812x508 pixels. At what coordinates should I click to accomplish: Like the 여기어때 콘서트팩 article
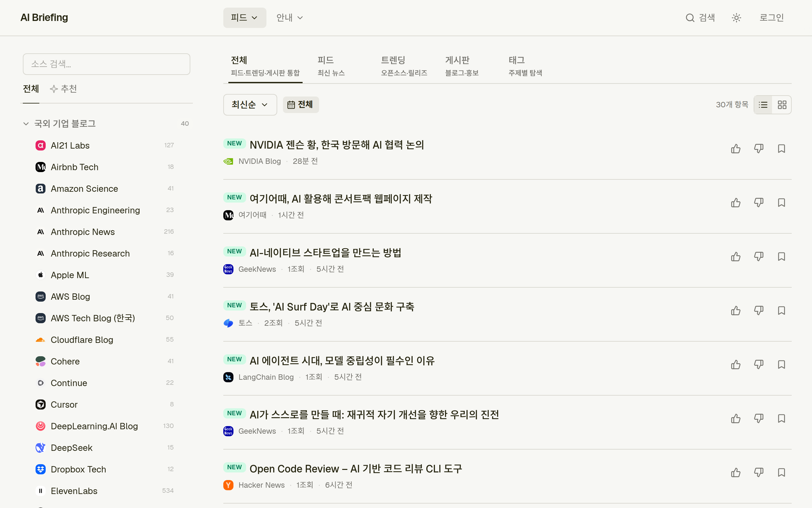[x=736, y=203]
